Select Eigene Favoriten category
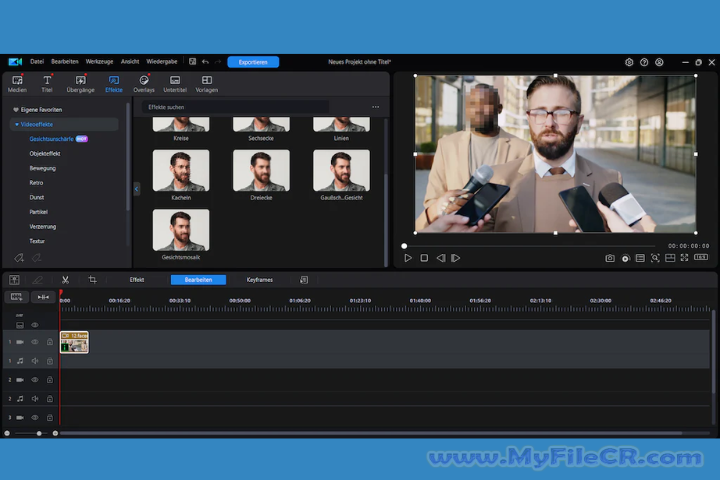This screenshot has width=720, height=480. click(x=41, y=110)
